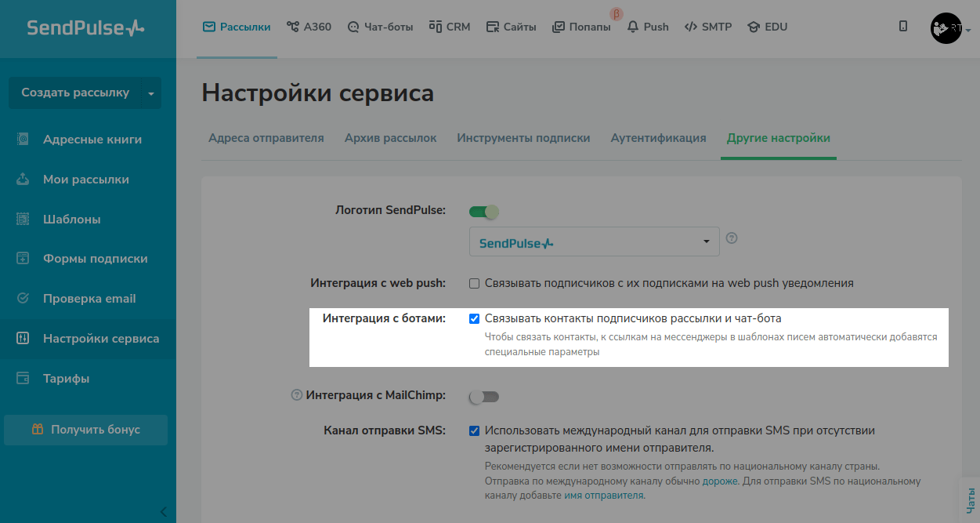Open the EDU section
The height and width of the screenshot is (523, 980).
click(767, 27)
